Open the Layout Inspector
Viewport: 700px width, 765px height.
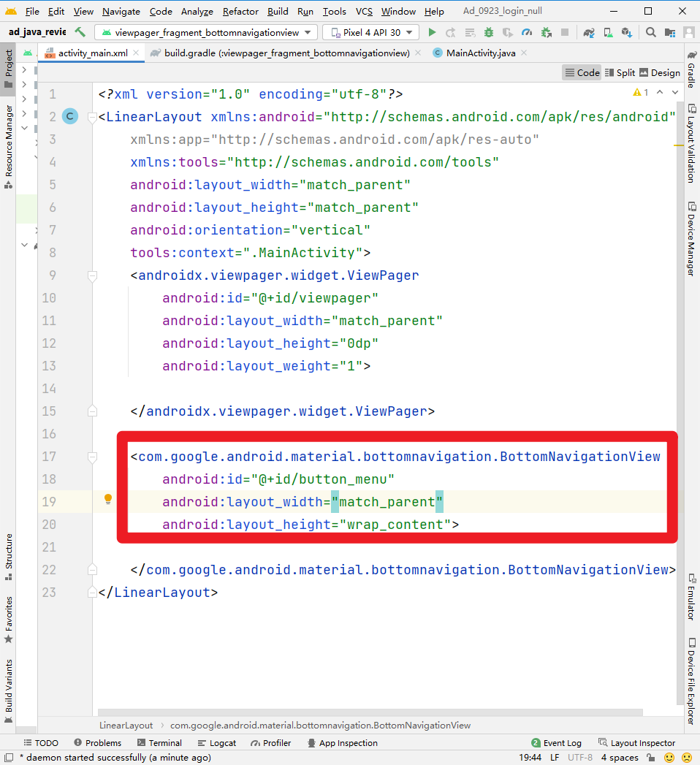tap(637, 742)
